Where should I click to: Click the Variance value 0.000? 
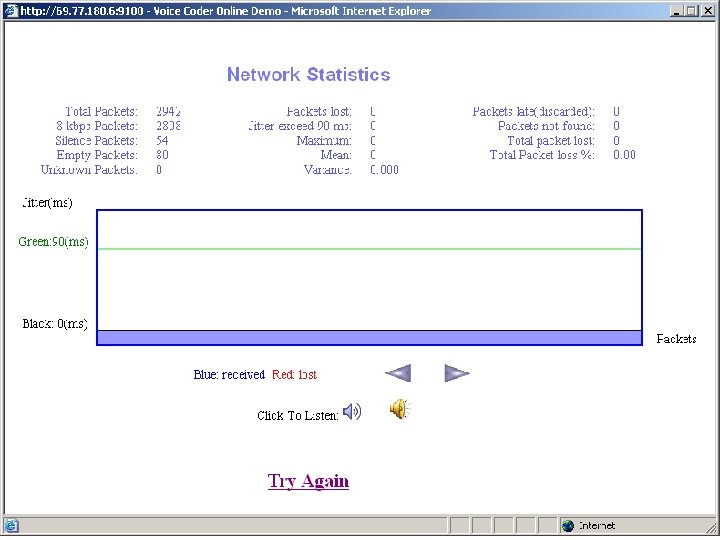(384, 170)
